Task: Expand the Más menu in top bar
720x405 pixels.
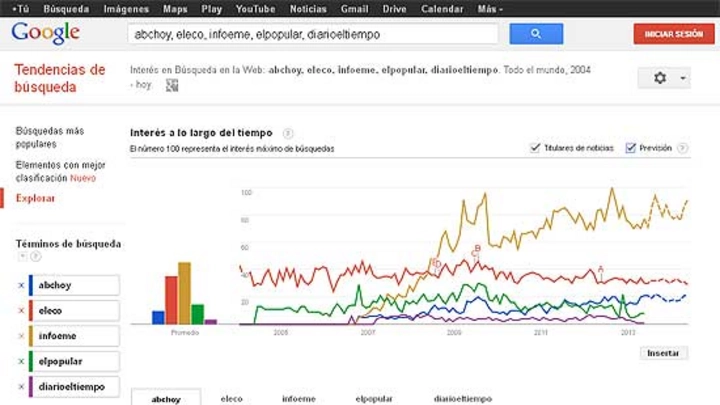Action: point(490,9)
